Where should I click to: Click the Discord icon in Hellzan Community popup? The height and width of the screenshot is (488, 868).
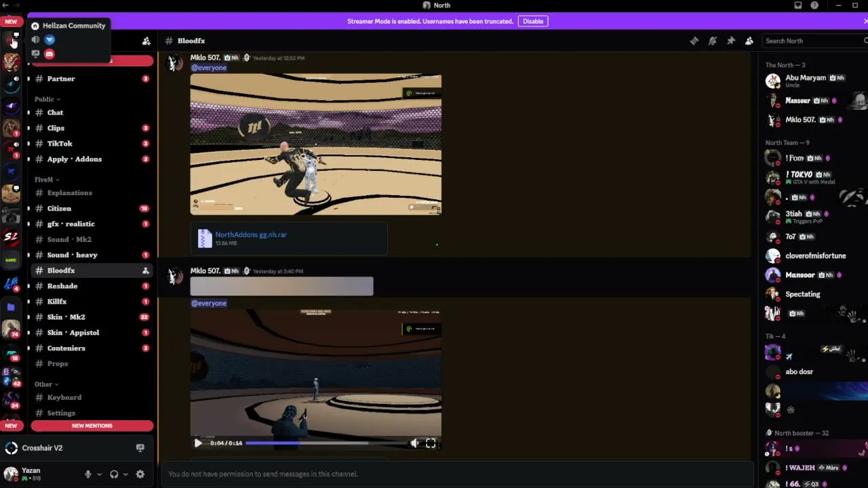click(x=50, y=54)
